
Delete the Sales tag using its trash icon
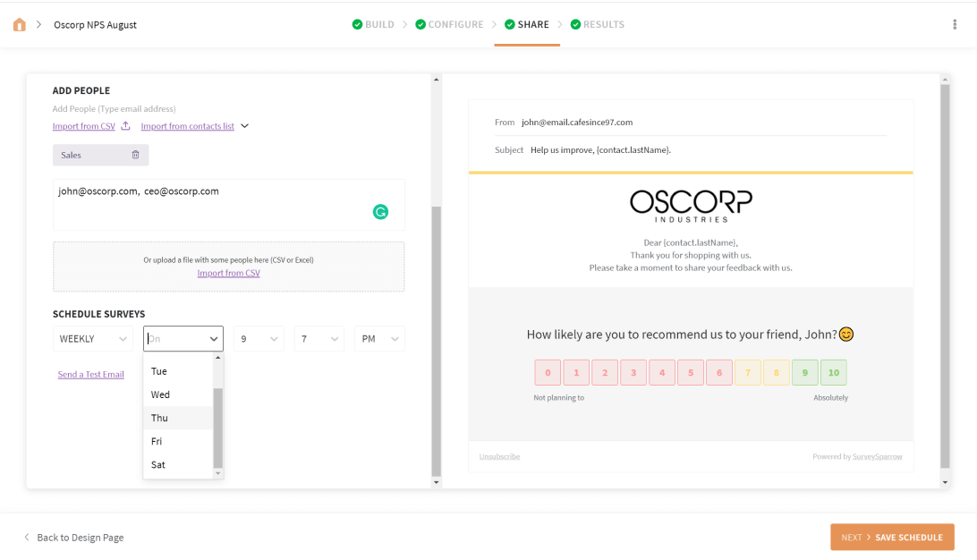pyautogui.click(x=137, y=155)
